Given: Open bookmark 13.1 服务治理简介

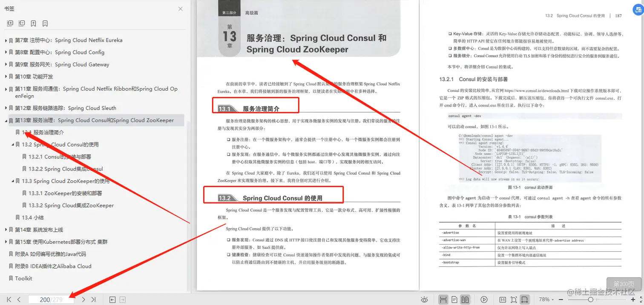Looking at the screenshot, I should point(43,132).
